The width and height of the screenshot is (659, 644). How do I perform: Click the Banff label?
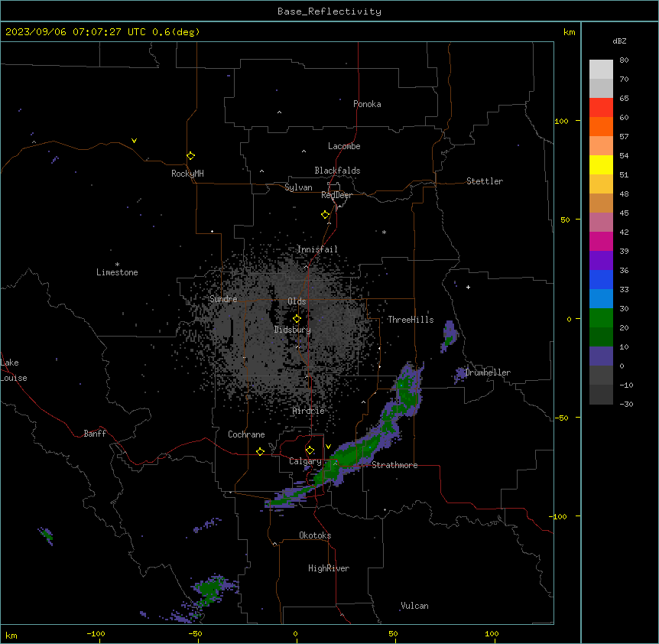point(95,434)
